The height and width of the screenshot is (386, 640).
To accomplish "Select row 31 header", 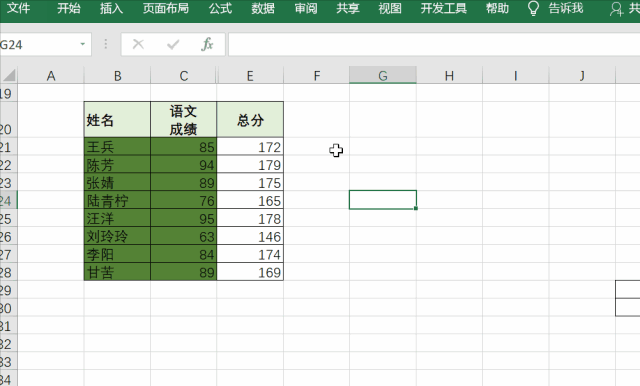I will (x=8, y=326).
